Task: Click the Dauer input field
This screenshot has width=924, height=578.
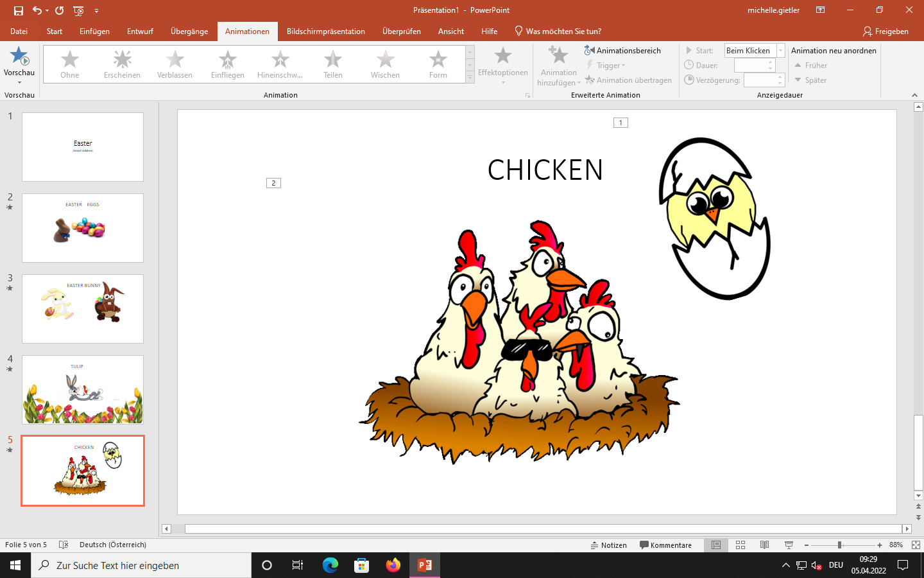Action: click(x=751, y=65)
